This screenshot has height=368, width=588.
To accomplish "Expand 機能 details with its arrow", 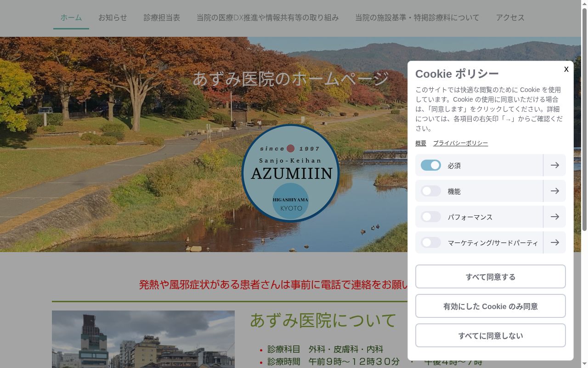I will [x=554, y=191].
